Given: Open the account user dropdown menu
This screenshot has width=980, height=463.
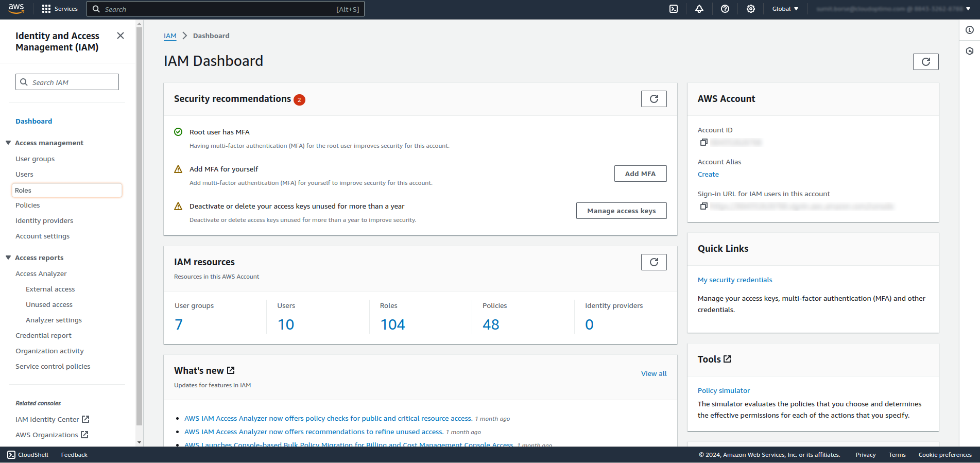Looking at the screenshot, I should click(x=893, y=9).
